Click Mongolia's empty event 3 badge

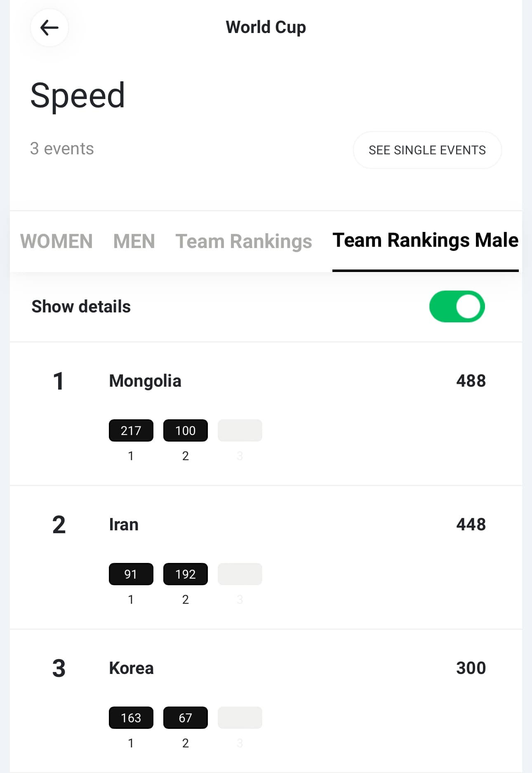point(240,430)
